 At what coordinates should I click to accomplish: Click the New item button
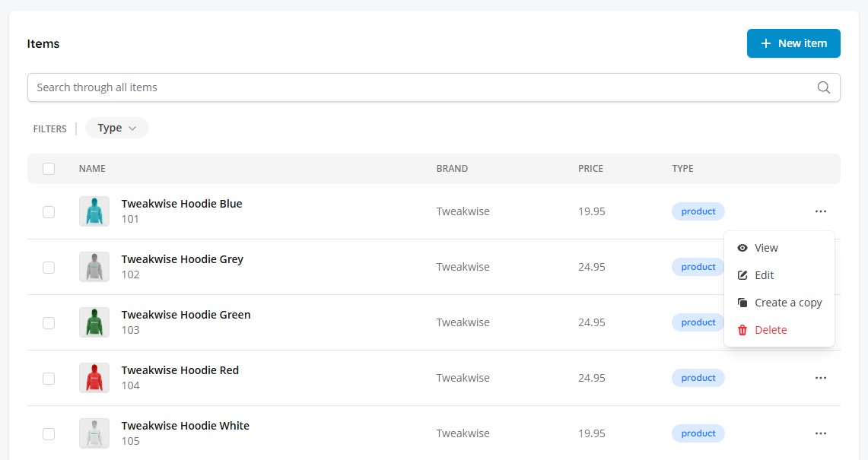(x=793, y=43)
